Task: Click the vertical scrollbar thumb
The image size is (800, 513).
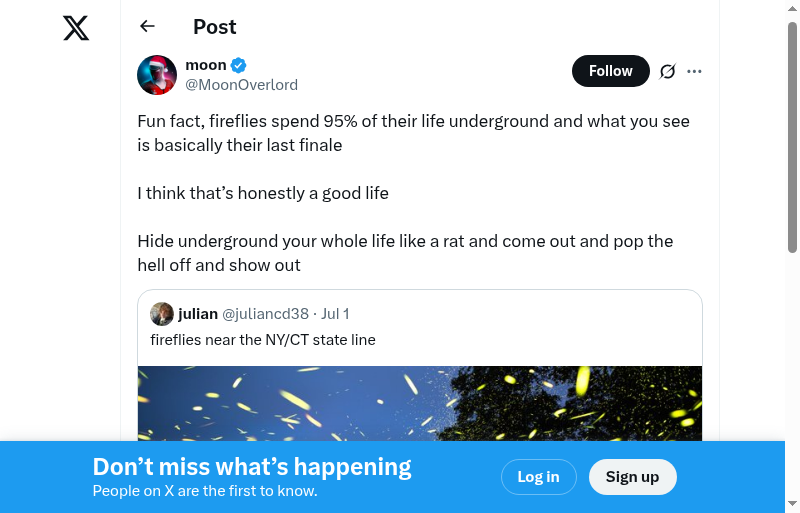Action: pyautogui.click(x=793, y=135)
